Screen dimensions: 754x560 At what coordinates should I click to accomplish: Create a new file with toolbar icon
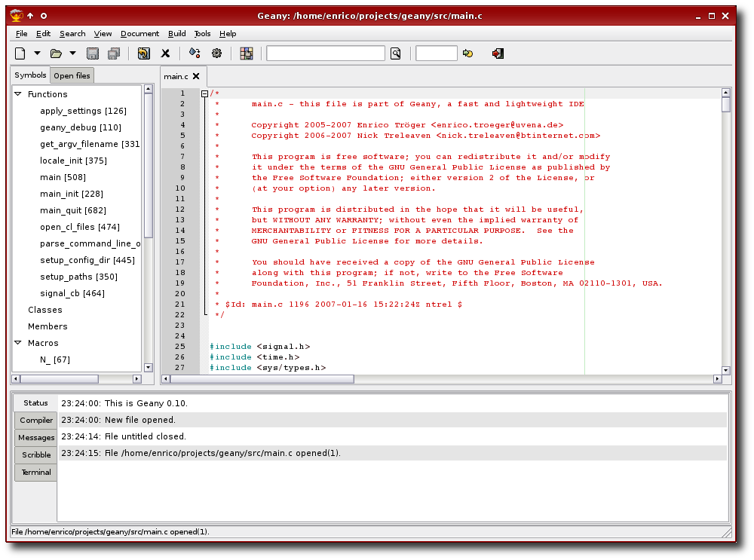click(20, 54)
